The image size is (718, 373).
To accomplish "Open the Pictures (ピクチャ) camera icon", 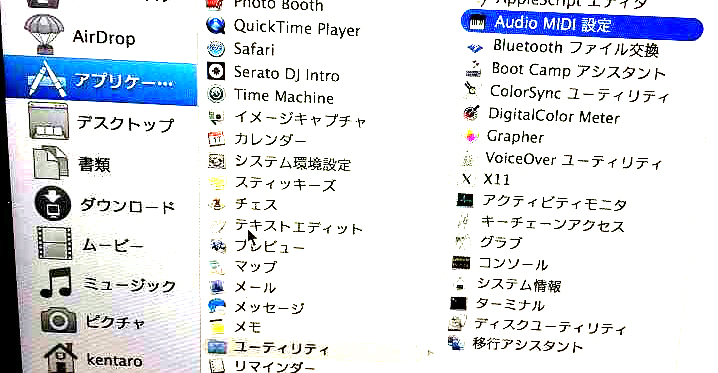I will click(x=58, y=320).
